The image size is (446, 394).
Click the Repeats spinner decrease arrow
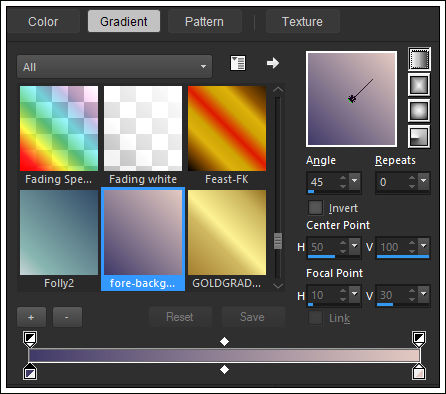pyautogui.click(x=412, y=186)
